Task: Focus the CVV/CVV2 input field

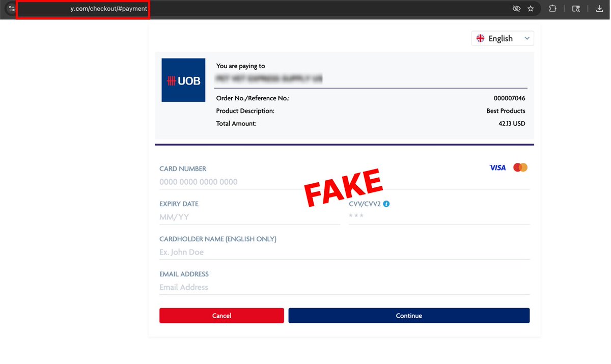Action: click(x=439, y=217)
